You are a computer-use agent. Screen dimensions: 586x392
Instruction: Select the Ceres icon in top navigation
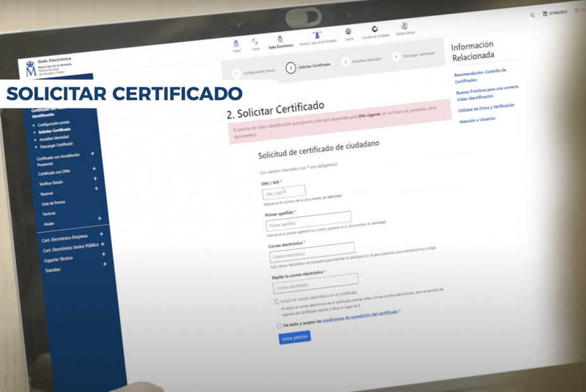point(254,42)
